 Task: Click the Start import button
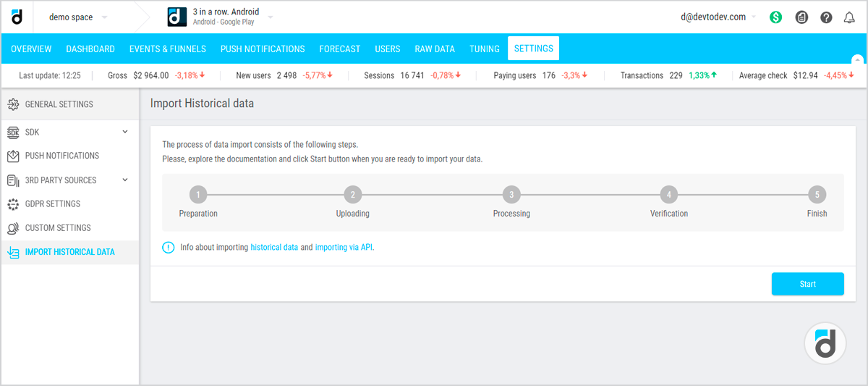click(807, 284)
